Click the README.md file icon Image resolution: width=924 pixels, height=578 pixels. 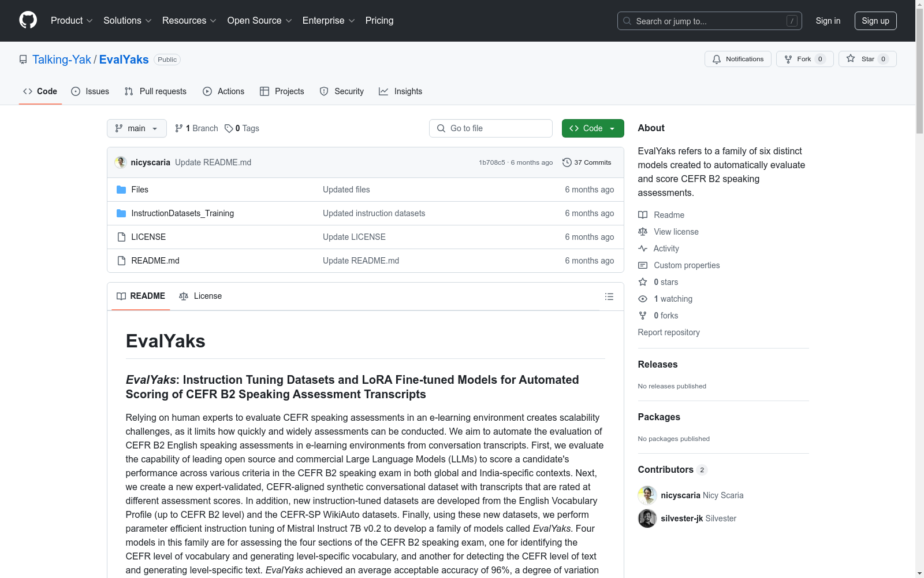(x=121, y=261)
